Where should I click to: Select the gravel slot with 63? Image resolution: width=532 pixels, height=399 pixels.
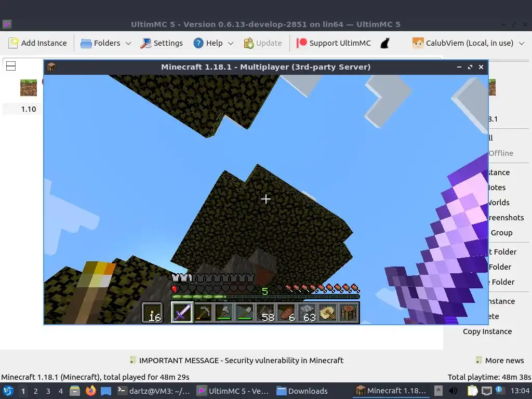[308, 312]
